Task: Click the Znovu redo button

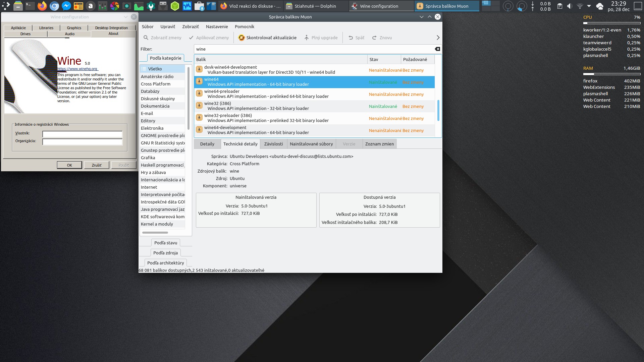Action: (382, 38)
